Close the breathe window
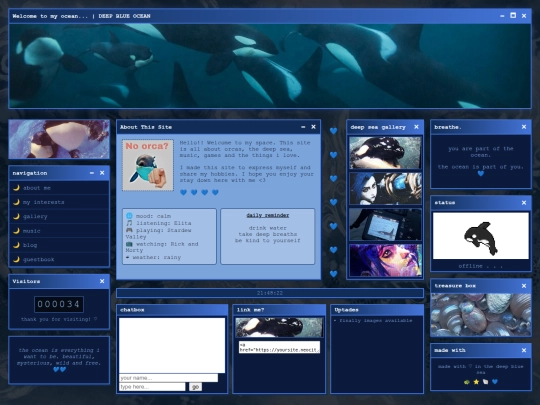The image size is (540, 405). tap(524, 127)
